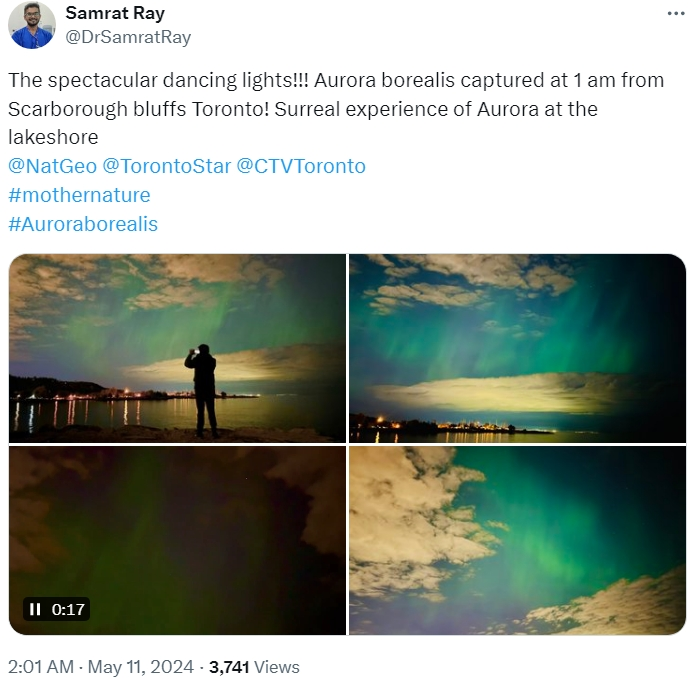Screen dimensions: 694x679
Task: Click the Scarborough bluffs Toronto sentence
Action: pyautogui.click(x=139, y=109)
